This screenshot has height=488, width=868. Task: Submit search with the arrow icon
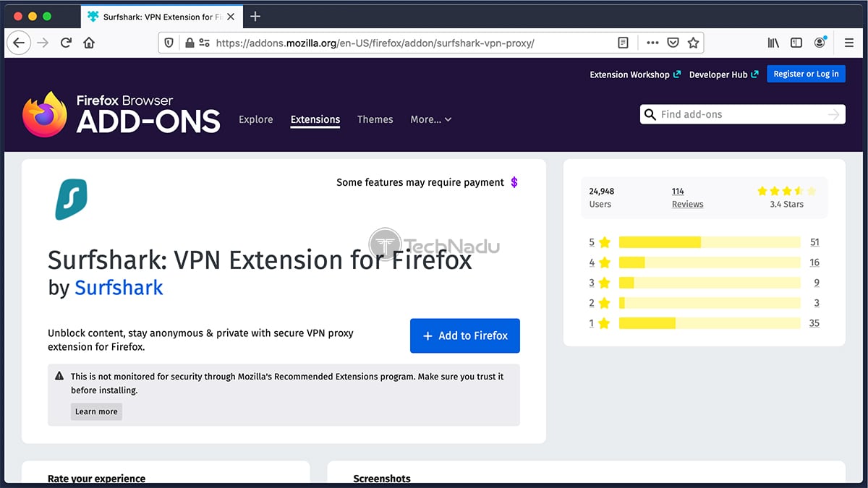coord(834,114)
